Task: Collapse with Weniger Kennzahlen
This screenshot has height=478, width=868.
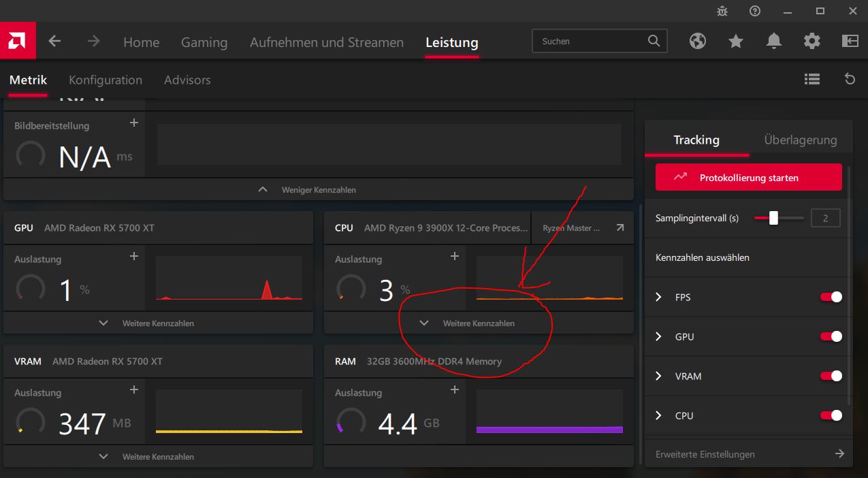Action: (319, 190)
